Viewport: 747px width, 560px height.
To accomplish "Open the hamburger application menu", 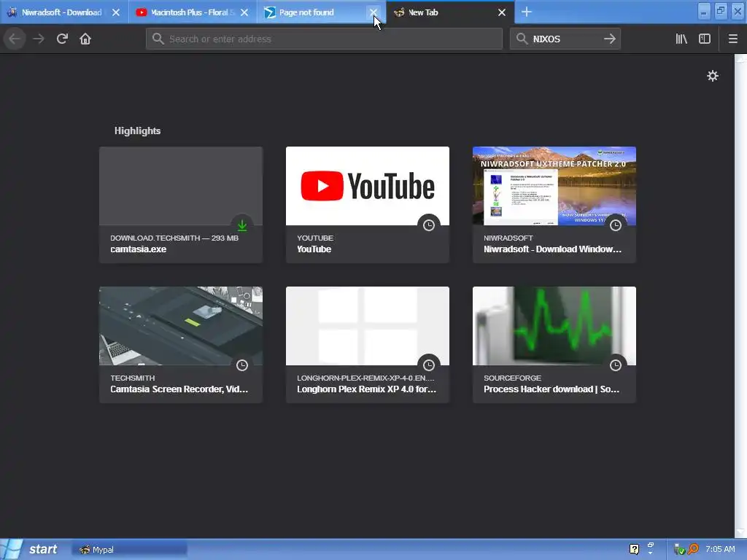I will coord(732,39).
